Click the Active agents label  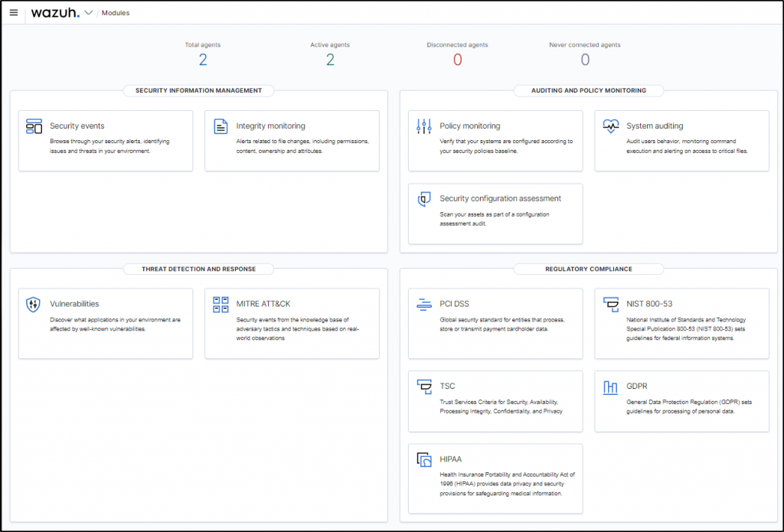tap(330, 44)
